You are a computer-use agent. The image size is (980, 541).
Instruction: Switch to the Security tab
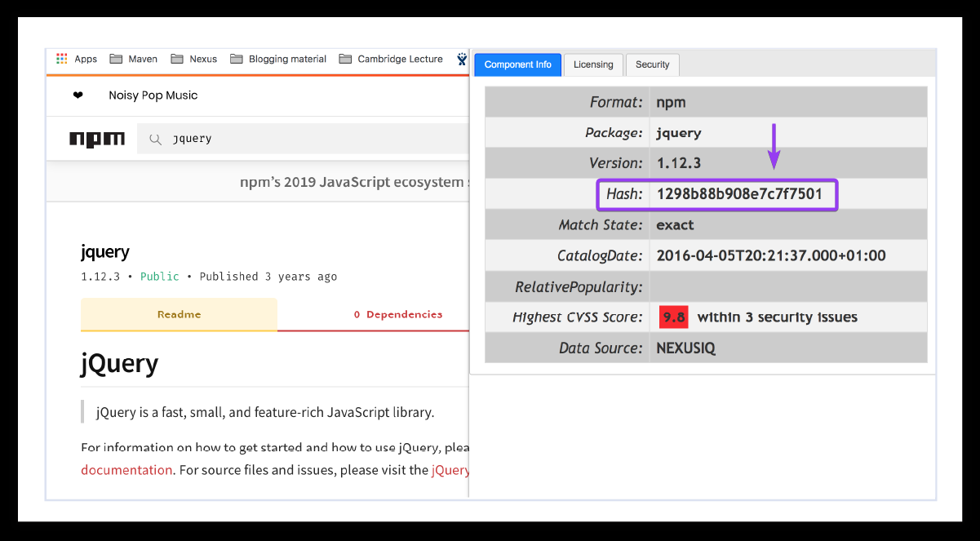pos(652,64)
